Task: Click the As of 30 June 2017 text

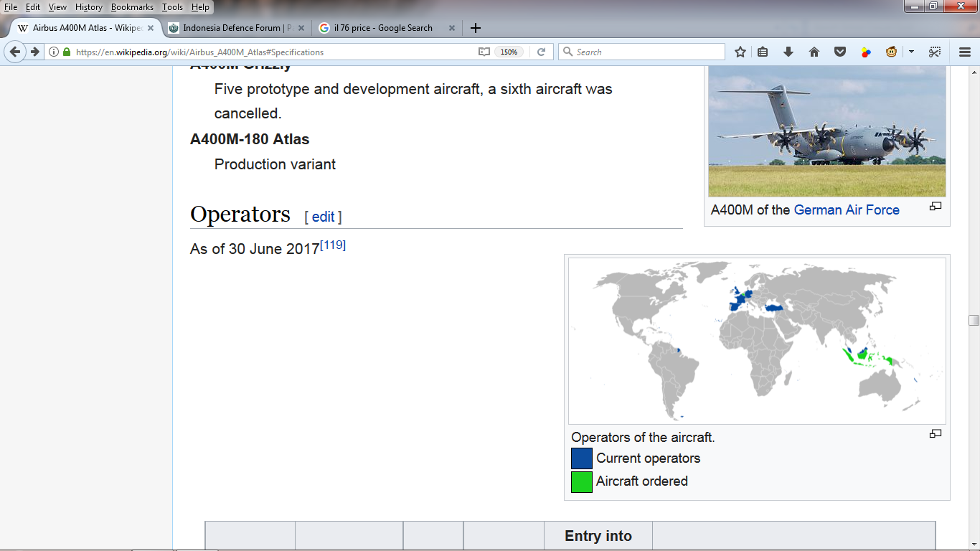Action: tap(255, 249)
